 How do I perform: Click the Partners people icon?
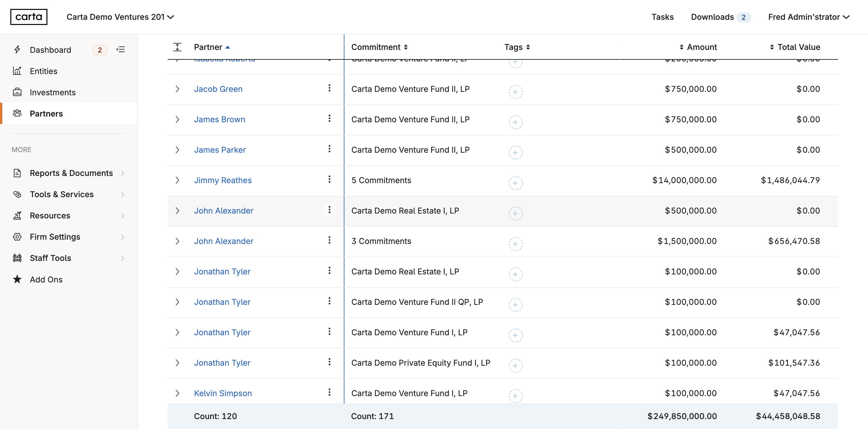pyautogui.click(x=17, y=113)
